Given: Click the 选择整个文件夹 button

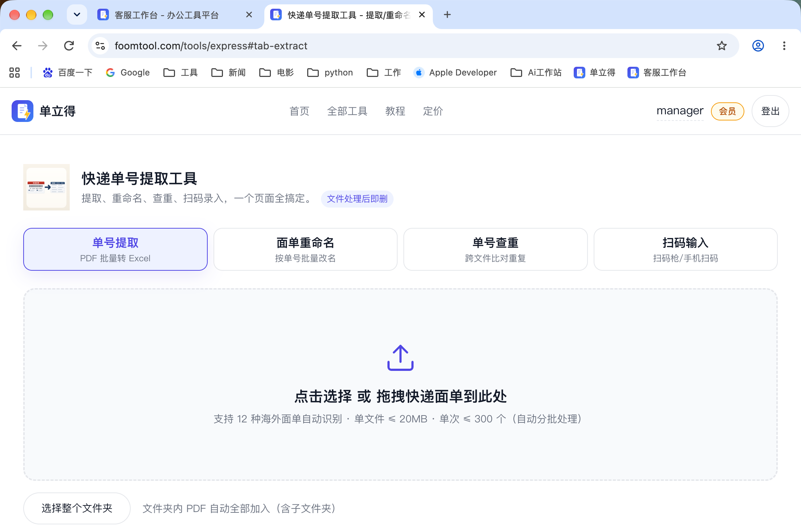Looking at the screenshot, I should 77,508.
